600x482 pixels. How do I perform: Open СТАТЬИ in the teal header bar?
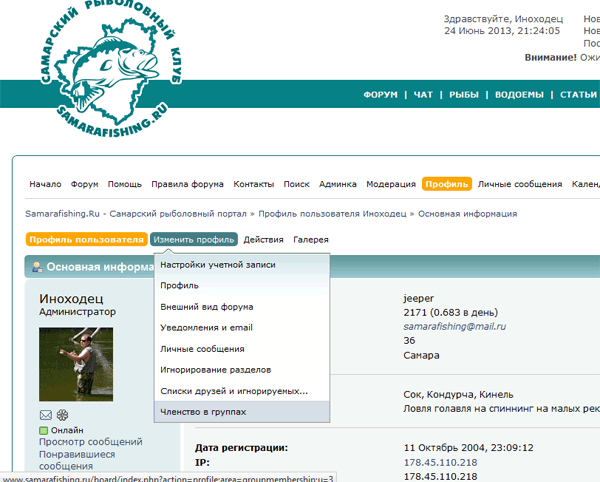(x=578, y=94)
